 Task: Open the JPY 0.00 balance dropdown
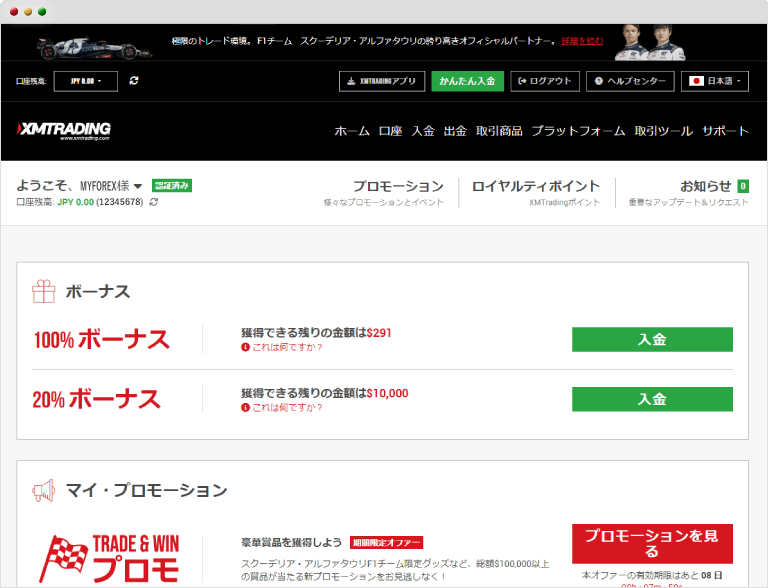coord(86,81)
